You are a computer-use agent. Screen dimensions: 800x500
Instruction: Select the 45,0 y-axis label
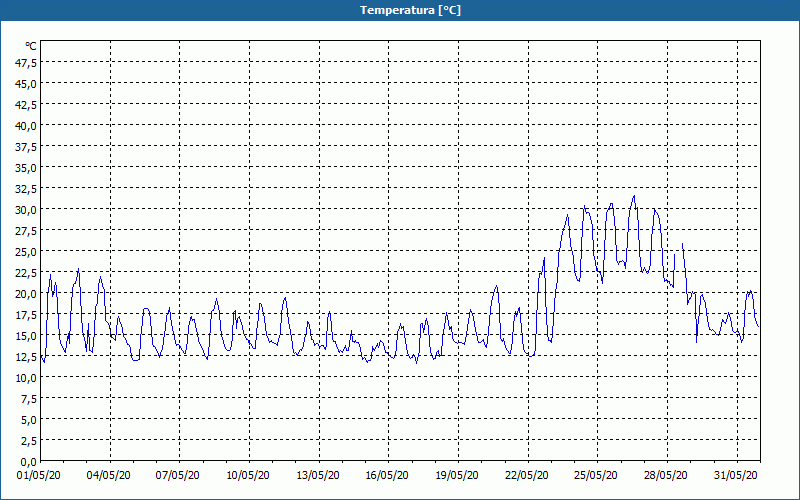point(26,84)
